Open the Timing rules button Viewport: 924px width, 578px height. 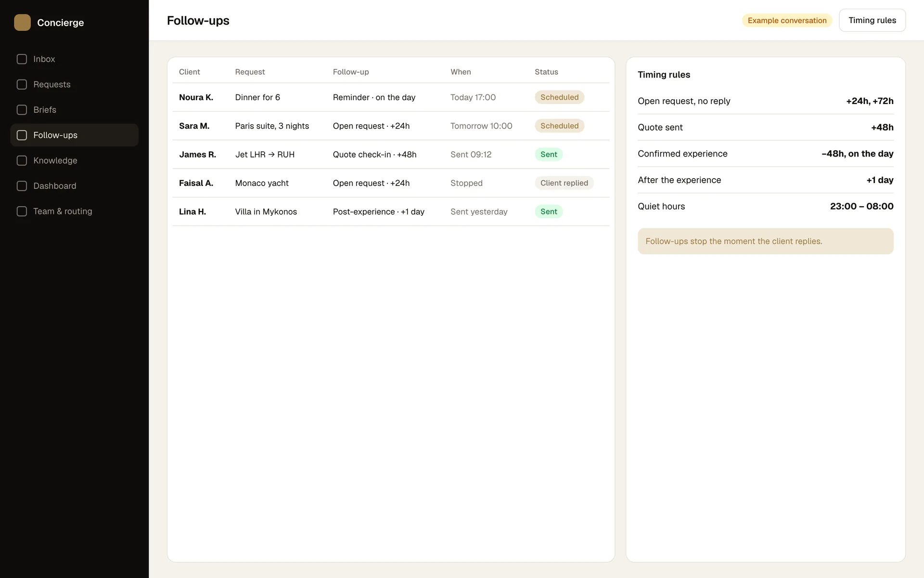(x=872, y=20)
